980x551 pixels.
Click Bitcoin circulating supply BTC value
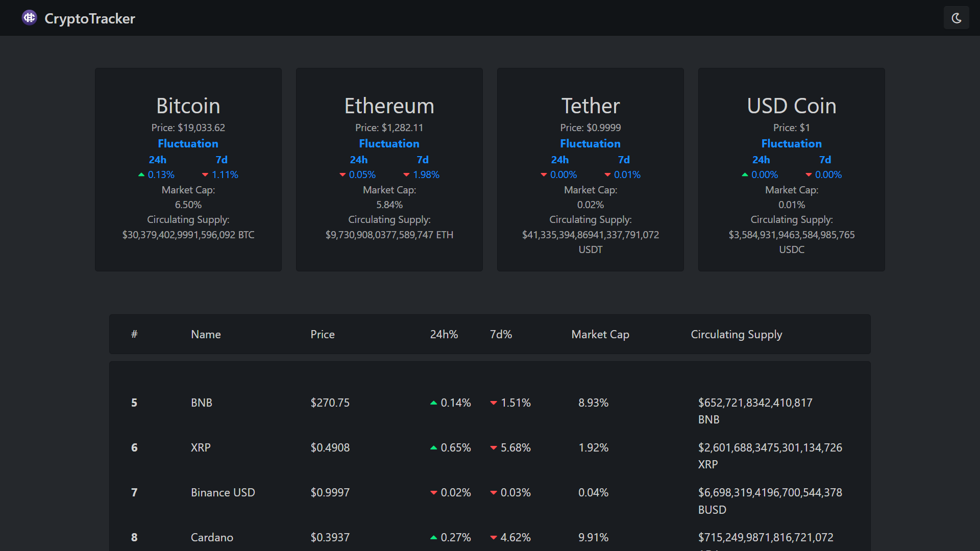188,235
